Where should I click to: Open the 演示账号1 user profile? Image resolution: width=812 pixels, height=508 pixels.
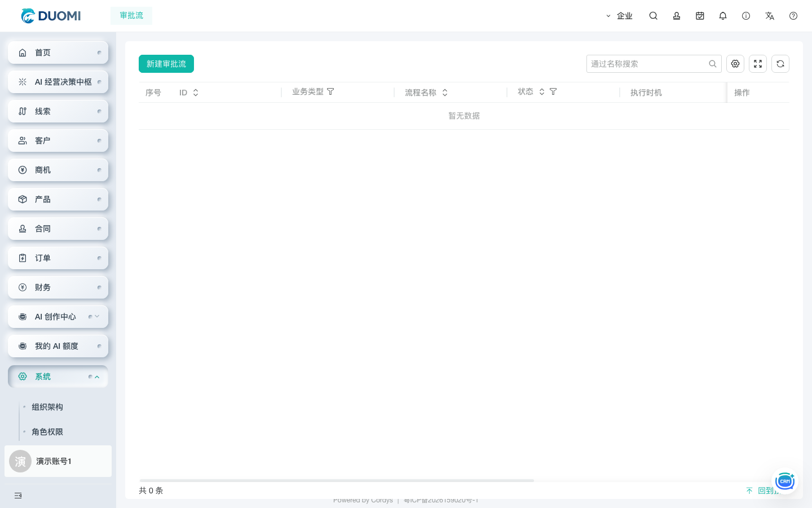click(x=58, y=461)
